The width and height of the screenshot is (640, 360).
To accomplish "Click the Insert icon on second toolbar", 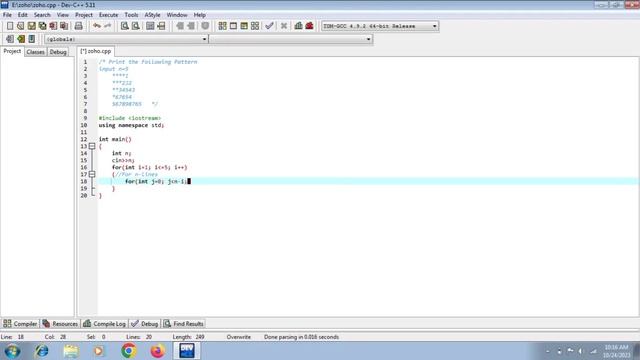I will tap(10, 39).
